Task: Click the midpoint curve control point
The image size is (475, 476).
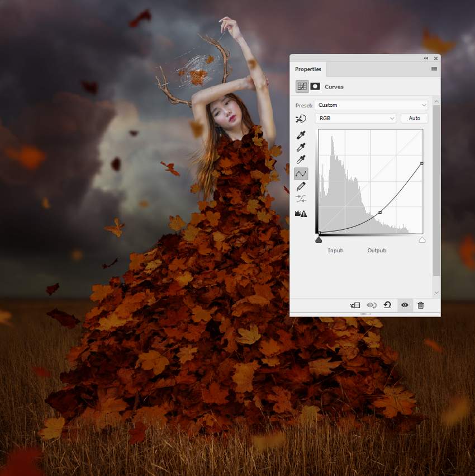Action: 380,213
